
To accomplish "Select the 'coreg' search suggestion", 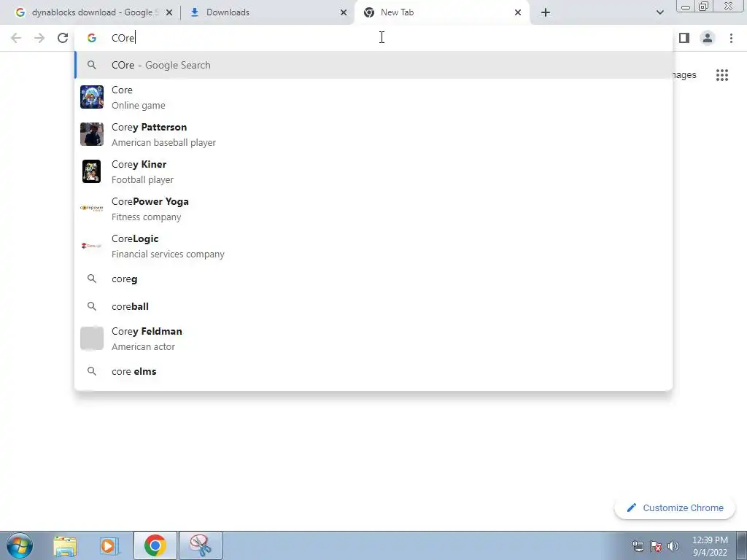I will coord(373,279).
